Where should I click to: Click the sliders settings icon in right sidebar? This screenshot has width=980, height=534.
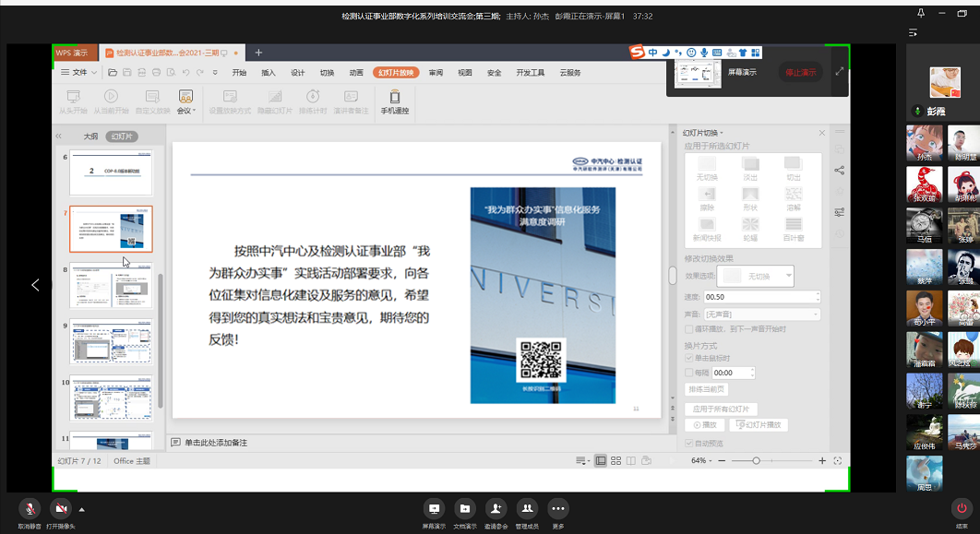tap(840, 212)
